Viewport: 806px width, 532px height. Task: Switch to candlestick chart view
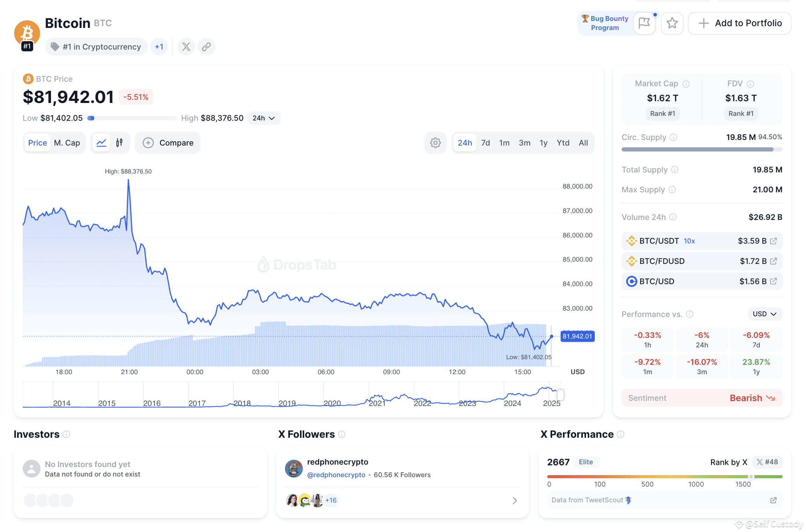[x=119, y=143]
